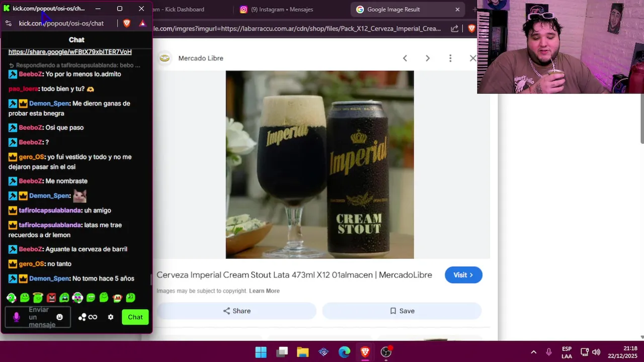Click Brave browser taskbar icon

[365, 352]
